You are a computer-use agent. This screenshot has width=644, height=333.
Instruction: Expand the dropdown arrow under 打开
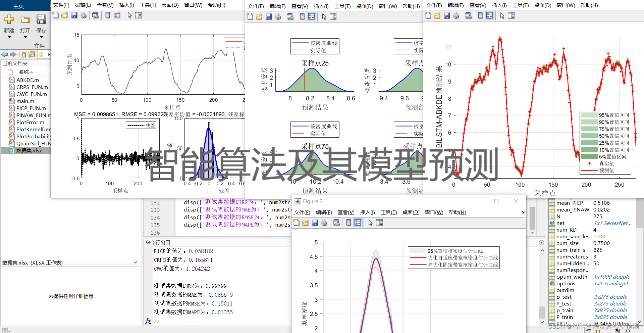pyautogui.click(x=25, y=37)
